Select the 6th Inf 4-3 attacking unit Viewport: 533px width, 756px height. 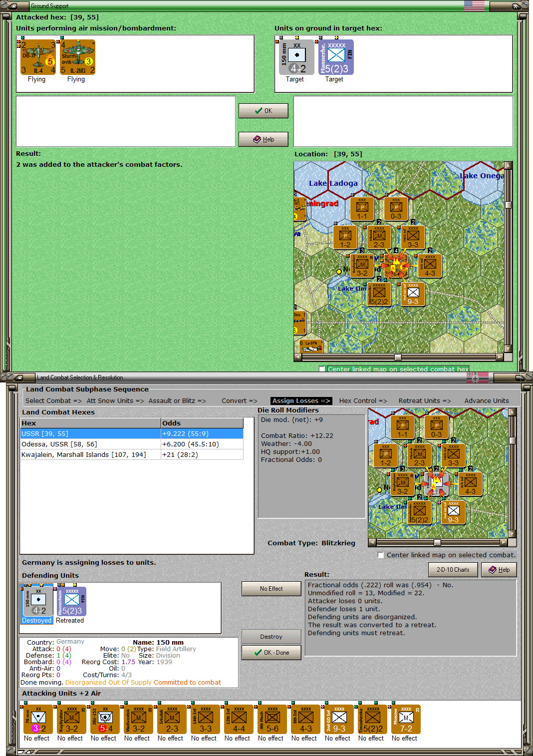click(x=305, y=719)
